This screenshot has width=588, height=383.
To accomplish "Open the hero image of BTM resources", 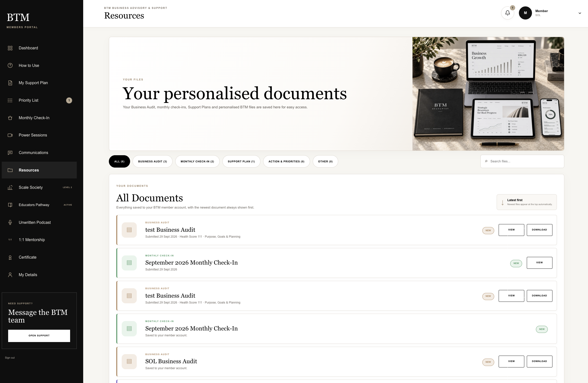I will [488, 94].
